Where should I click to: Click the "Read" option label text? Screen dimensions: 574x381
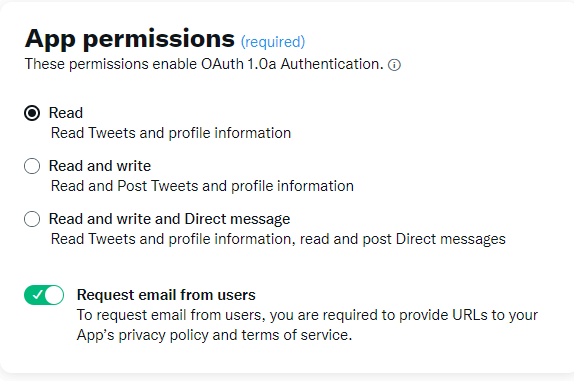pos(66,113)
